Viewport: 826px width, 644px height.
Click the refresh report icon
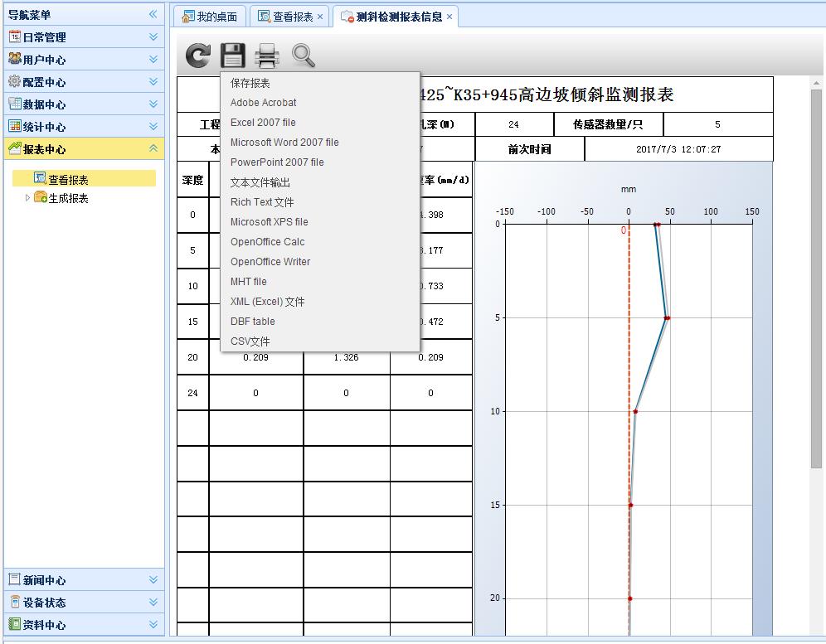click(x=197, y=56)
